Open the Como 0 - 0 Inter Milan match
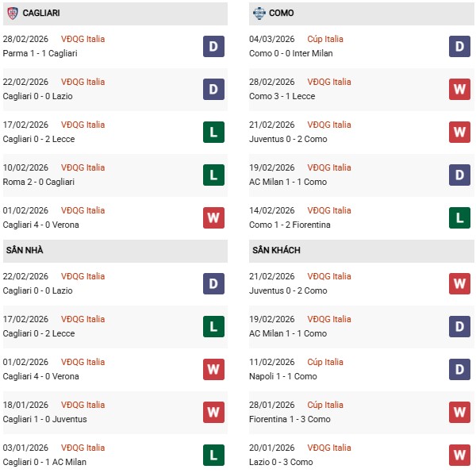476x473 pixels. (x=290, y=53)
